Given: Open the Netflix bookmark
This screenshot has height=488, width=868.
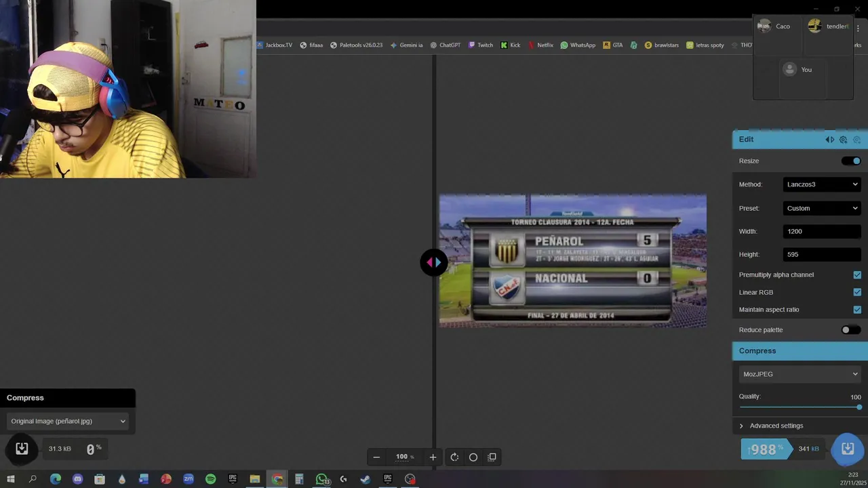Looking at the screenshot, I should pyautogui.click(x=540, y=45).
